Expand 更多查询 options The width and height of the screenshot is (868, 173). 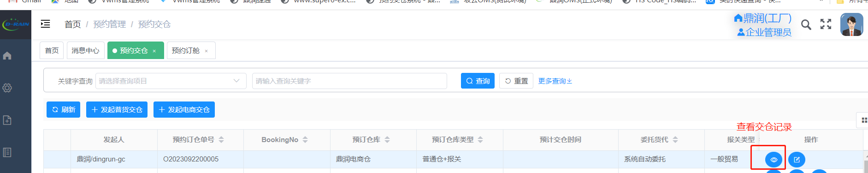click(555, 81)
